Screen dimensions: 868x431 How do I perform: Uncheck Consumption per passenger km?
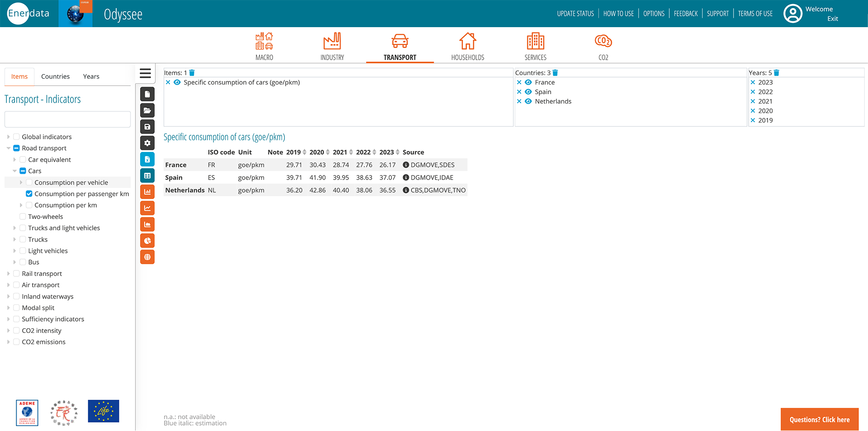29,194
